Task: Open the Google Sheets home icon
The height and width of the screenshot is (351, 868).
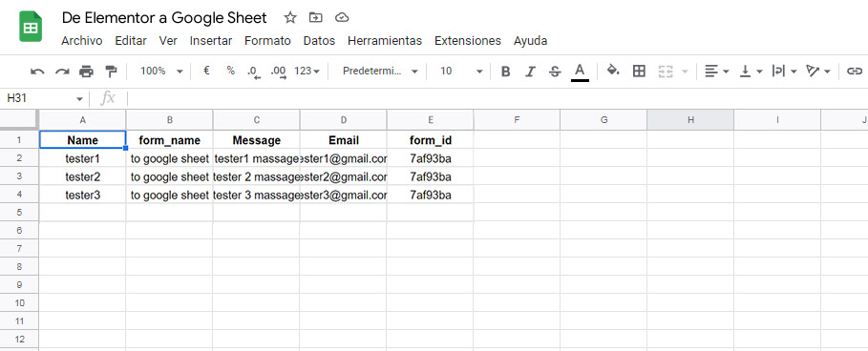Action: [31, 27]
